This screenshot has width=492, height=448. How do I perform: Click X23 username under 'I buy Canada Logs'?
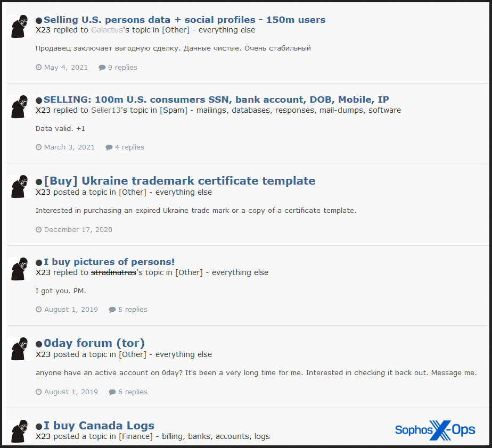[43, 436]
